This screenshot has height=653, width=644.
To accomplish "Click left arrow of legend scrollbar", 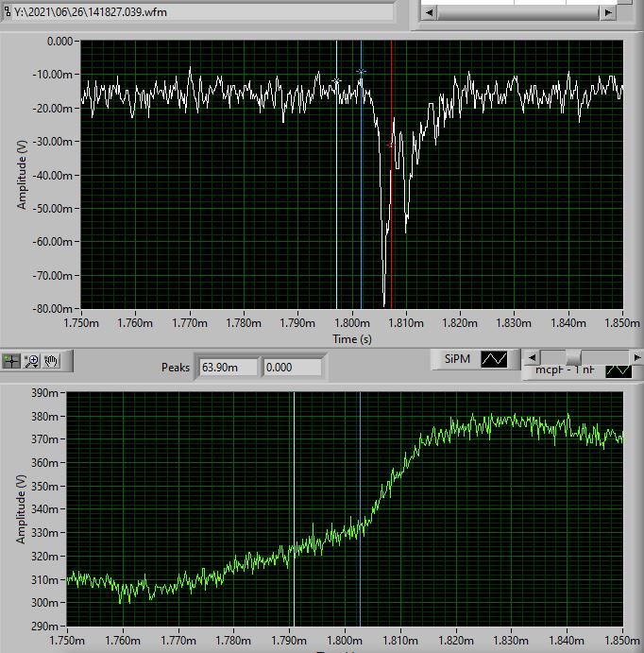I will pyautogui.click(x=534, y=357).
